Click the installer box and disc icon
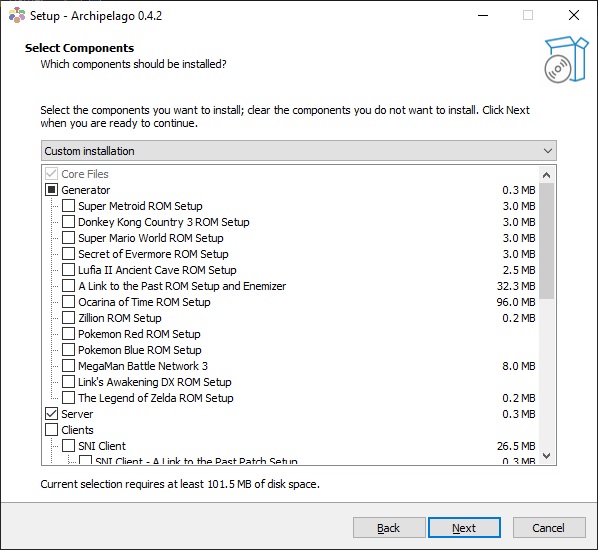Screen dimensions: 598x550 pos(566,60)
